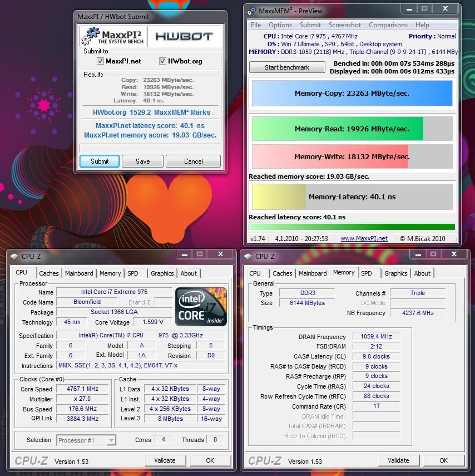
Task: Toggle the MaxxPI.net submit checkbox
Action: (100, 61)
